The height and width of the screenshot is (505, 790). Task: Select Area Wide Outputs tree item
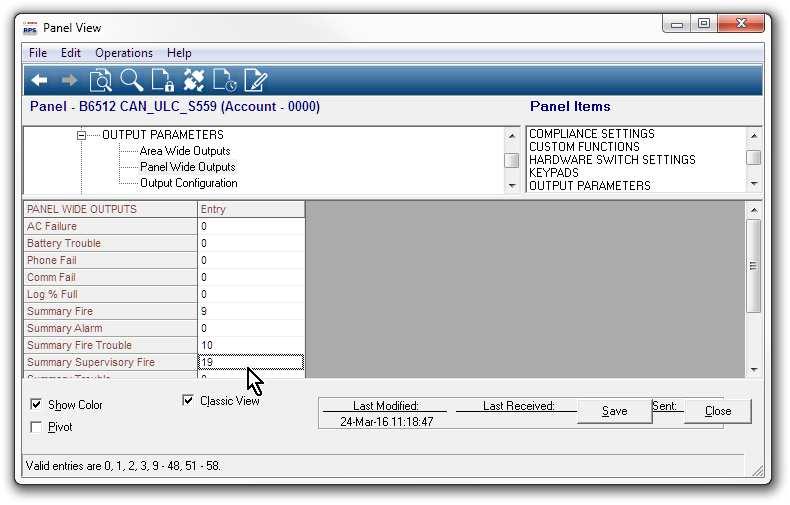185,151
